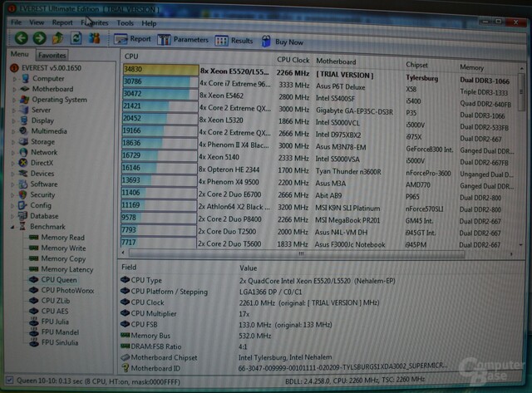Expand the Display tree node

[14, 121]
